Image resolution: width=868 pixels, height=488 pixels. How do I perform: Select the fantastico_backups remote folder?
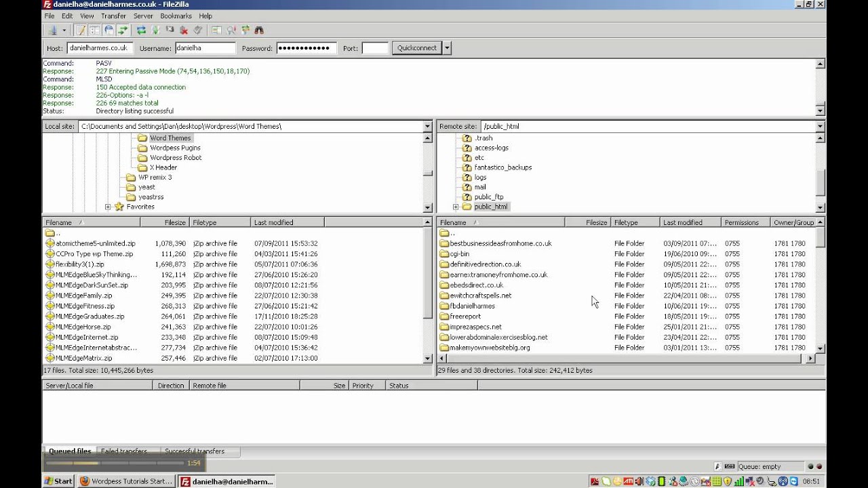click(x=502, y=167)
